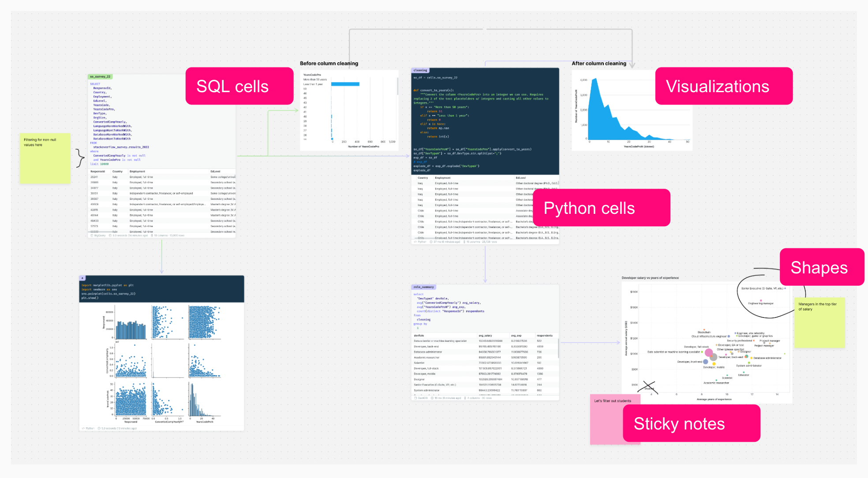This screenshot has width=868, height=478.
Task: Select the so_survey_22 cell name tag
Action: click(100, 77)
